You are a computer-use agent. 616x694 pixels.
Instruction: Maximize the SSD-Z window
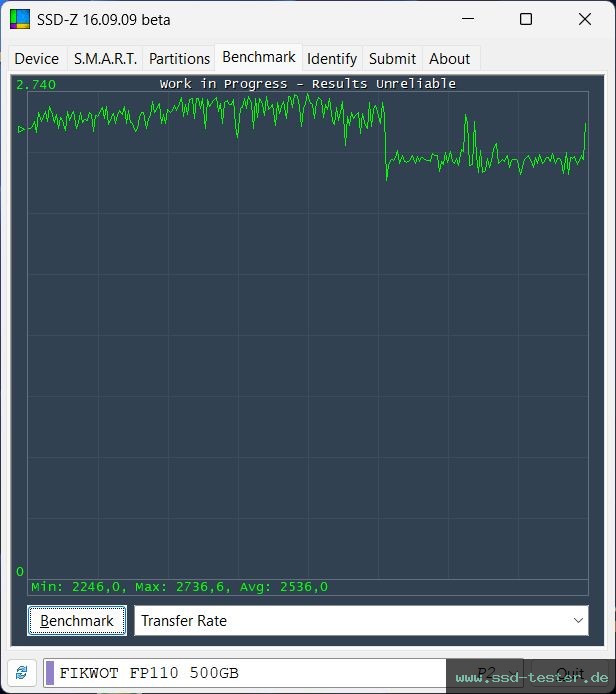tap(526, 19)
